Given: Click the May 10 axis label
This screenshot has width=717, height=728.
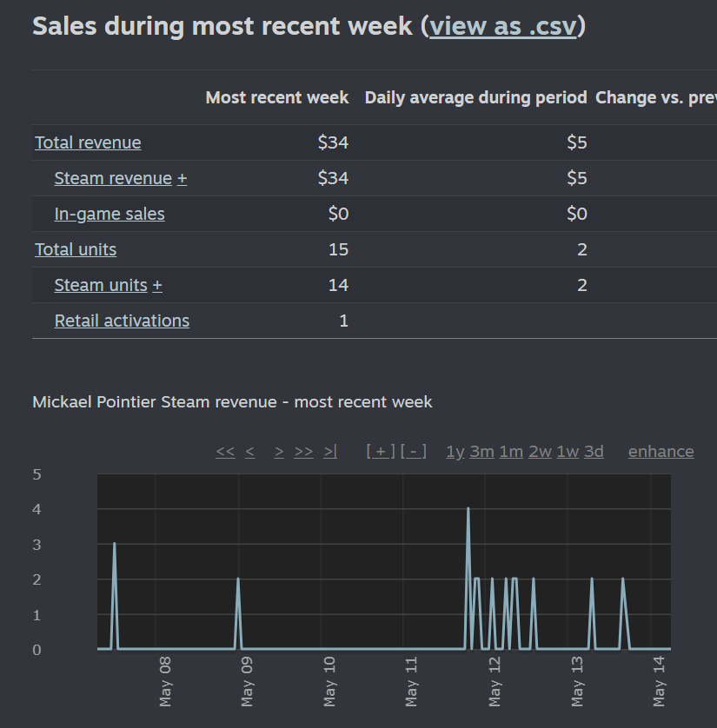Looking at the screenshot, I should tap(329, 682).
